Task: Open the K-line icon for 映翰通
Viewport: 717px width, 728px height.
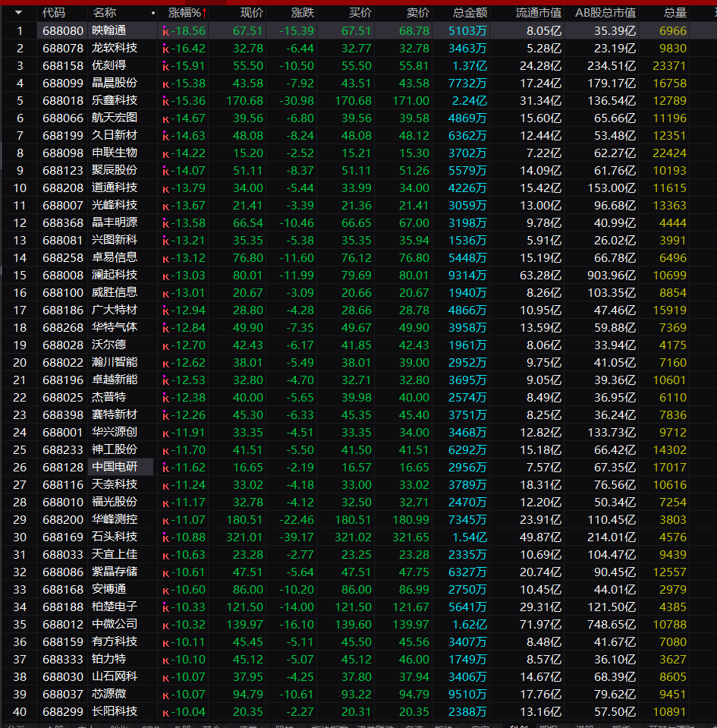Action: (165, 32)
